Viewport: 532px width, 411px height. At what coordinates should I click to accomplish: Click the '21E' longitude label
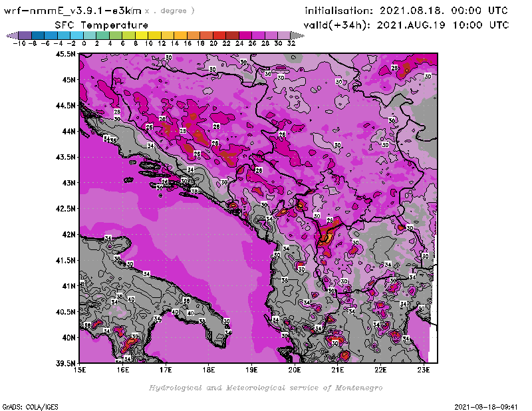pyautogui.click(x=338, y=370)
